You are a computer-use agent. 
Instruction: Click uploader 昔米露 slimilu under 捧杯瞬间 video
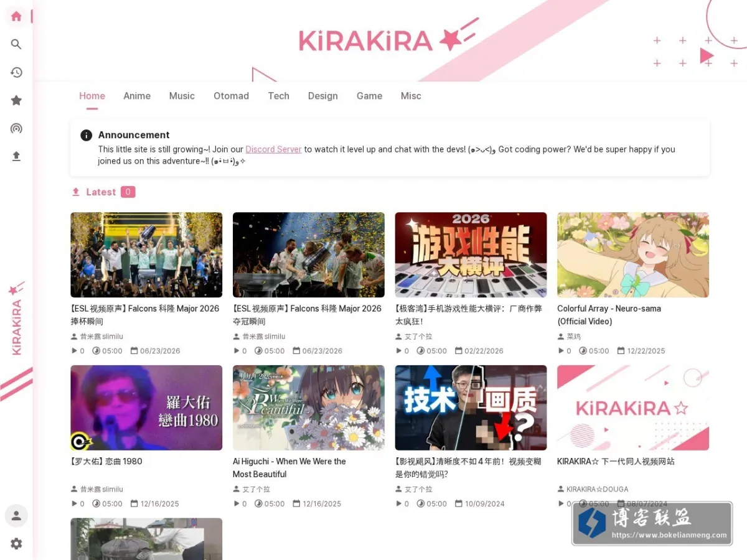click(101, 337)
